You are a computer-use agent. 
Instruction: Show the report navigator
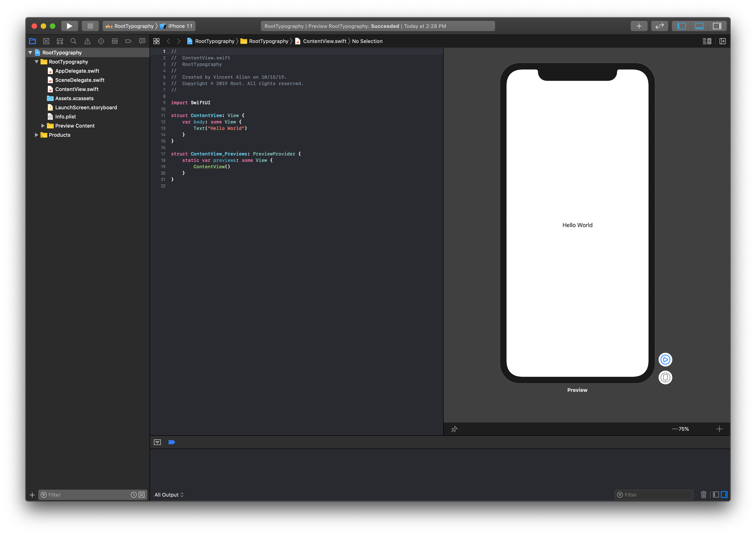pyautogui.click(x=142, y=41)
